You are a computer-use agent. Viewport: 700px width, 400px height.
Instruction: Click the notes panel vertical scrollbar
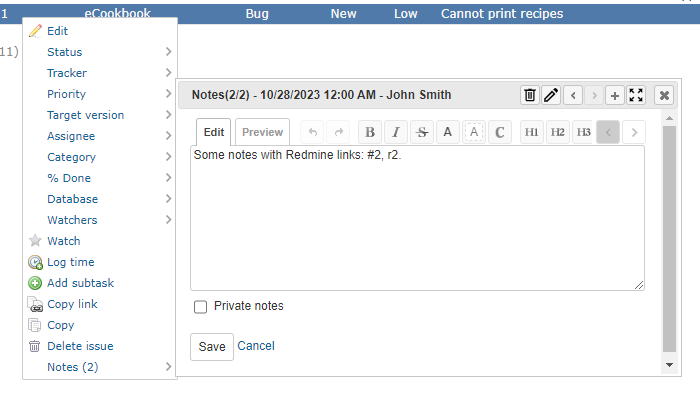[x=669, y=239]
